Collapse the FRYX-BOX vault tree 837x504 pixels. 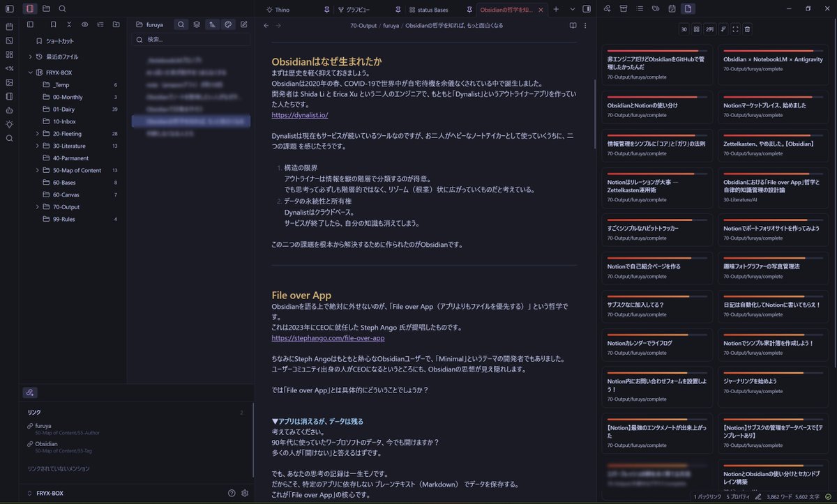click(31, 72)
